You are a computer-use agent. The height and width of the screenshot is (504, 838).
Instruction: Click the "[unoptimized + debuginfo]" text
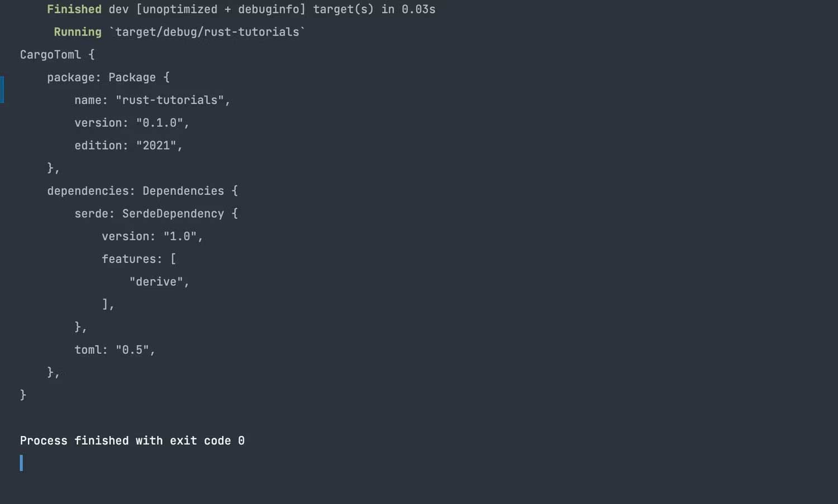pos(221,9)
